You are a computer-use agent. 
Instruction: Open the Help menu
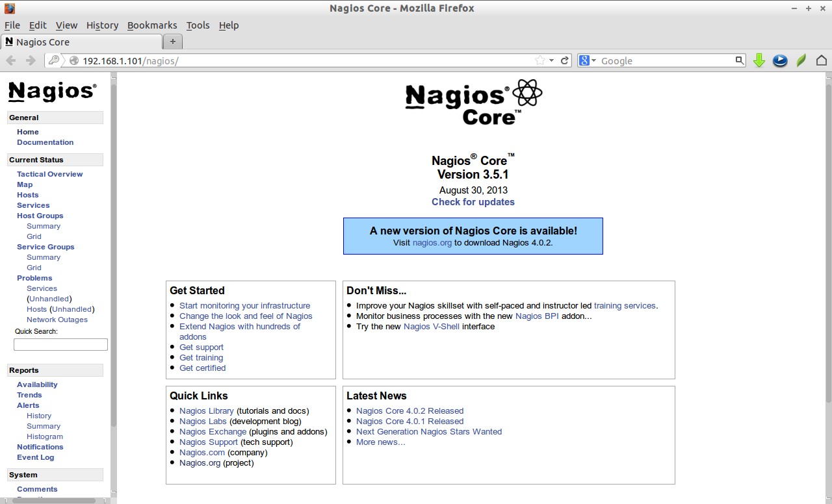[229, 25]
